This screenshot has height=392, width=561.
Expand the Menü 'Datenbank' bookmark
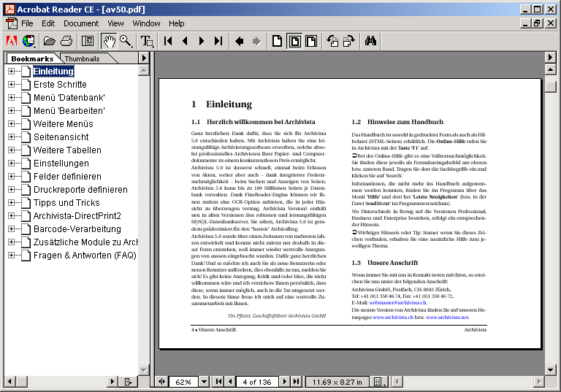(12, 98)
